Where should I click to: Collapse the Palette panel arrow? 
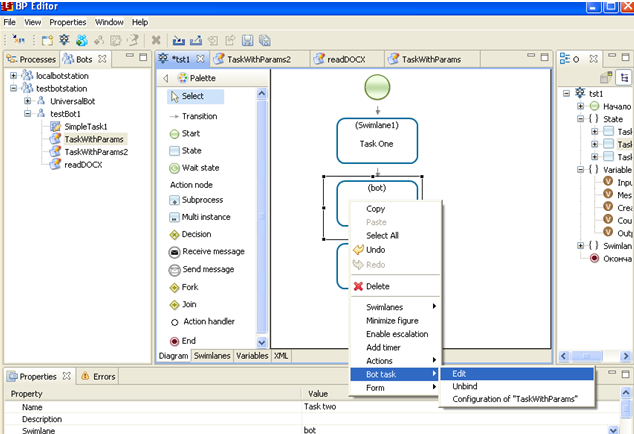click(165, 78)
